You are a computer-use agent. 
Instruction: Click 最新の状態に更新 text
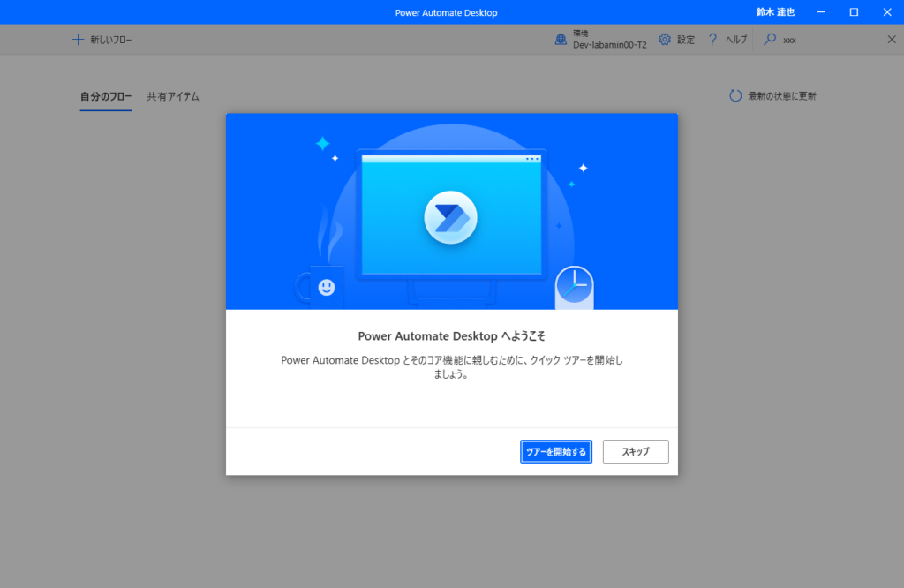[782, 96]
